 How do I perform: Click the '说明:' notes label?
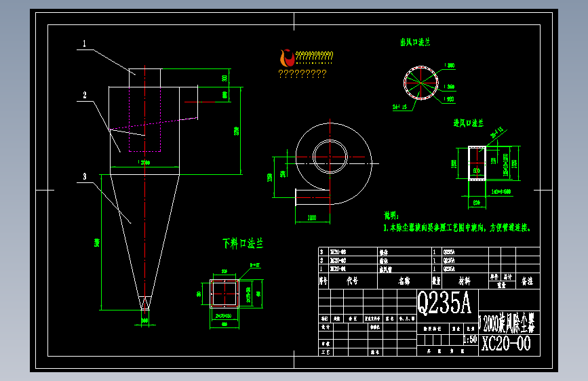391,216
